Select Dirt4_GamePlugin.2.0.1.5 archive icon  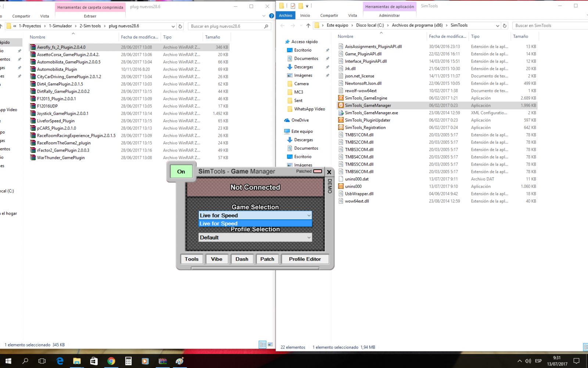pos(33,84)
